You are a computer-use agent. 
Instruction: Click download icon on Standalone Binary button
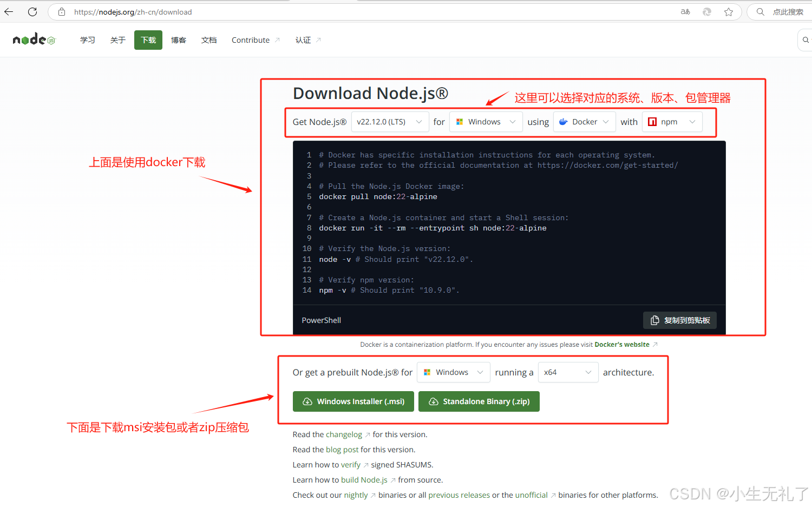[434, 401]
